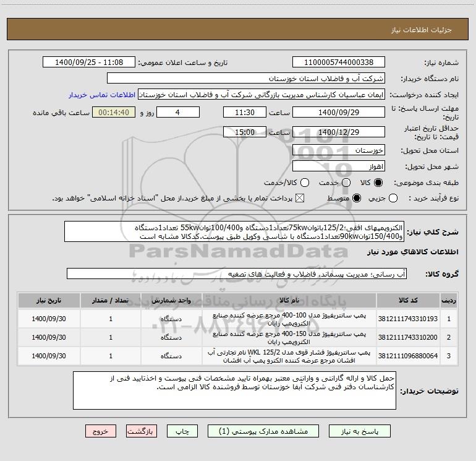Click the جزئیات اطلاعات نیاز header title
The height and width of the screenshot is (461, 476).
[421, 30]
